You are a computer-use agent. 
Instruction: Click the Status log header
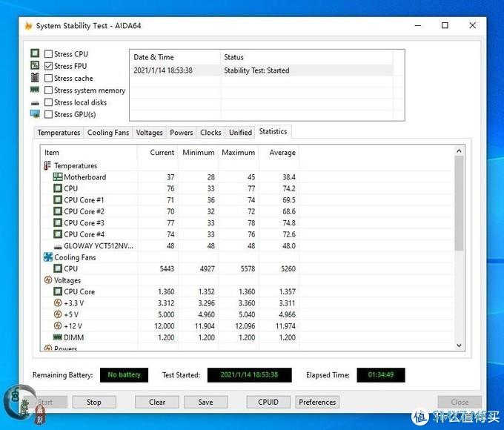[x=307, y=57]
